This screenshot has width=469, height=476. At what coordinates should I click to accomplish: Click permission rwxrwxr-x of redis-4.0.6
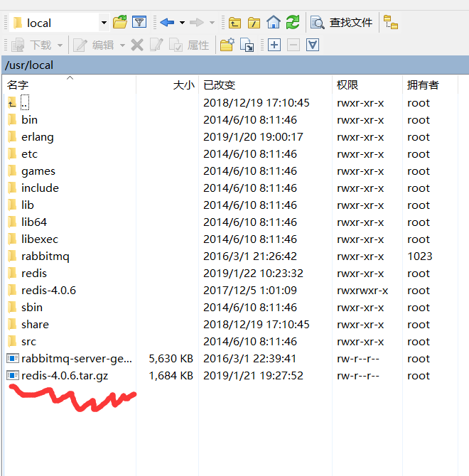tap(362, 291)
